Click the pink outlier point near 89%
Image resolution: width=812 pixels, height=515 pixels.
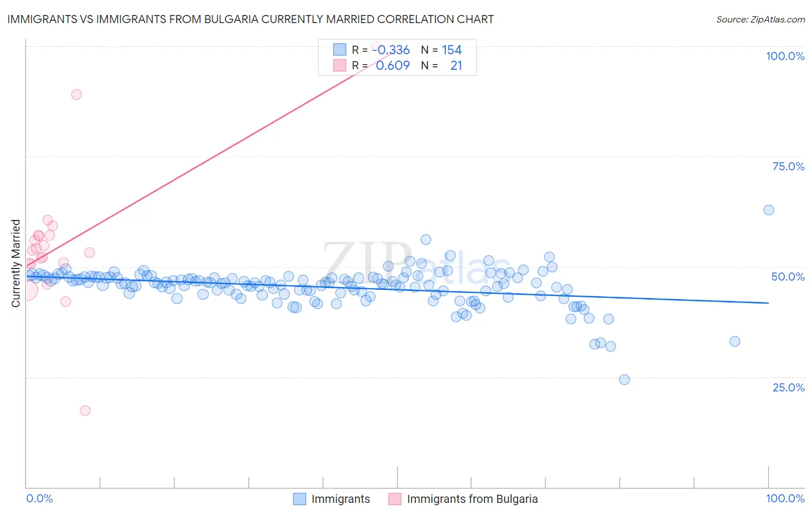pos(76,95)
